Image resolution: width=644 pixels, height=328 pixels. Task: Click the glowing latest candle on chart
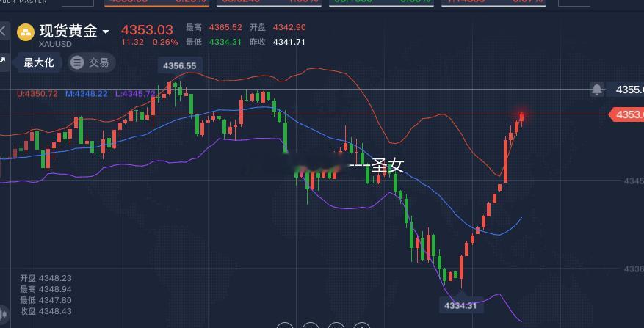(522, 117)
